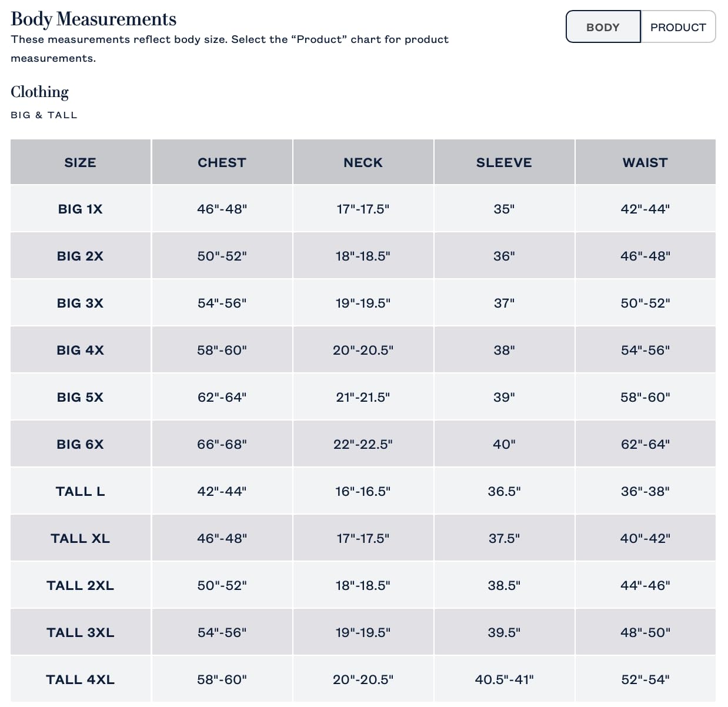Viewport: 728px width, 707px height.
Task: Click the TALL XL waist measurement
Action: 645,538
